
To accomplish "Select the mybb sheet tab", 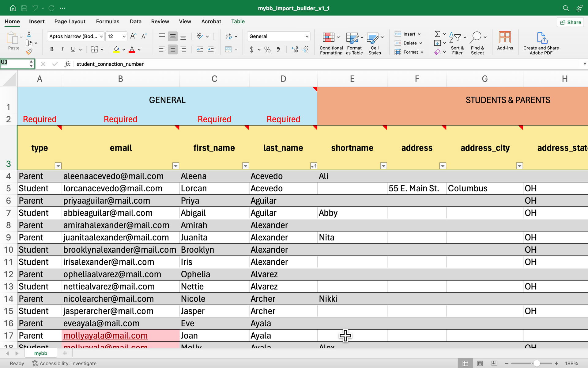I will 41,353.
